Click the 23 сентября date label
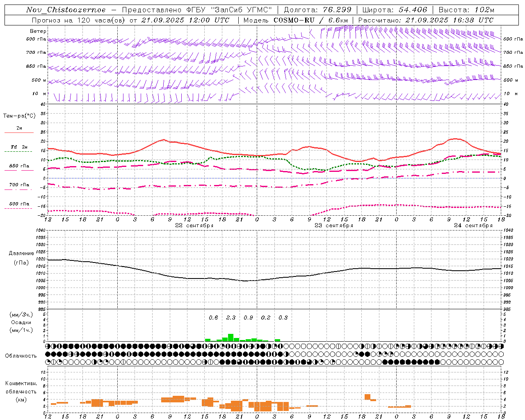Screen dimensions: 525x420 [x=334, y=226]
